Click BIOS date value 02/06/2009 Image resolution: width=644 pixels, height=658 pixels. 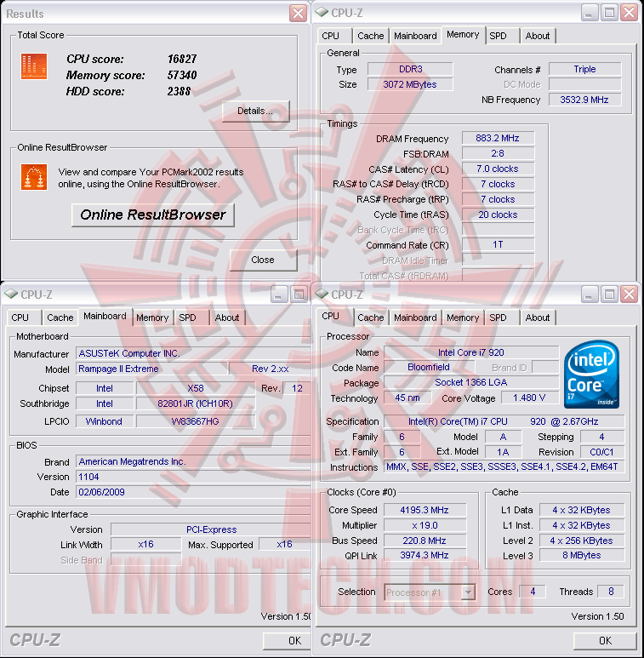click(193, 492)
